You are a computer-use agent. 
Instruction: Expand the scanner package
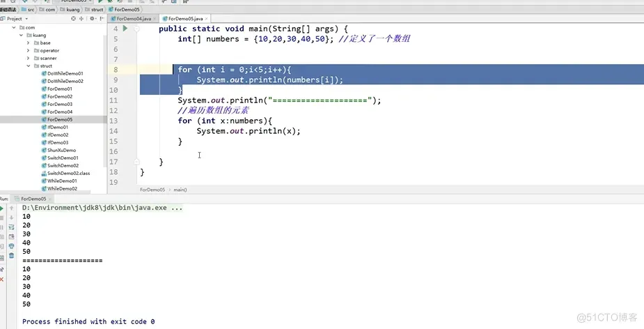pyautogui.click(x=29, y=59)
